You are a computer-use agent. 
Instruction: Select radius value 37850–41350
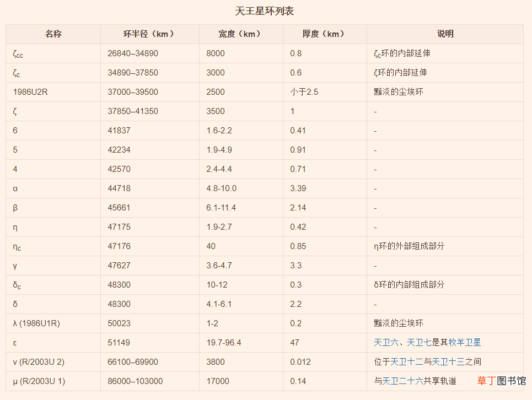click(133, 111)
